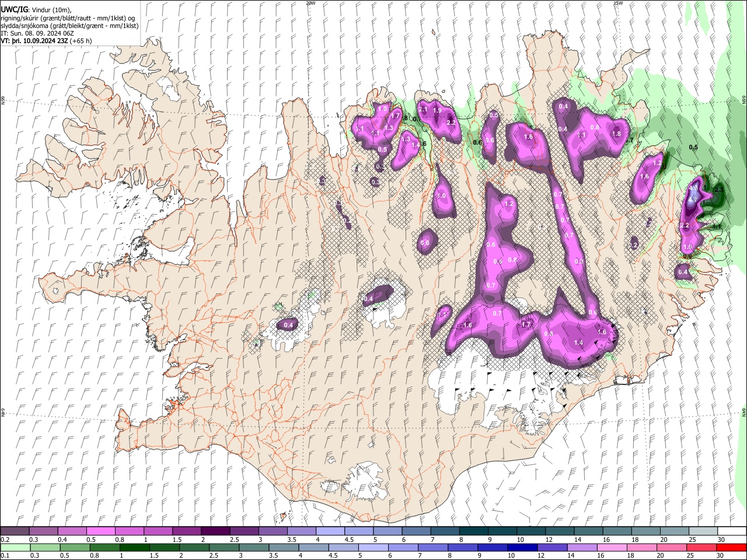Click the 'IT: Sun. 08. 09. 2024 06Z' line
This screenshot has width=747, height=560.
pyautogui.click(x=37, y=34)
